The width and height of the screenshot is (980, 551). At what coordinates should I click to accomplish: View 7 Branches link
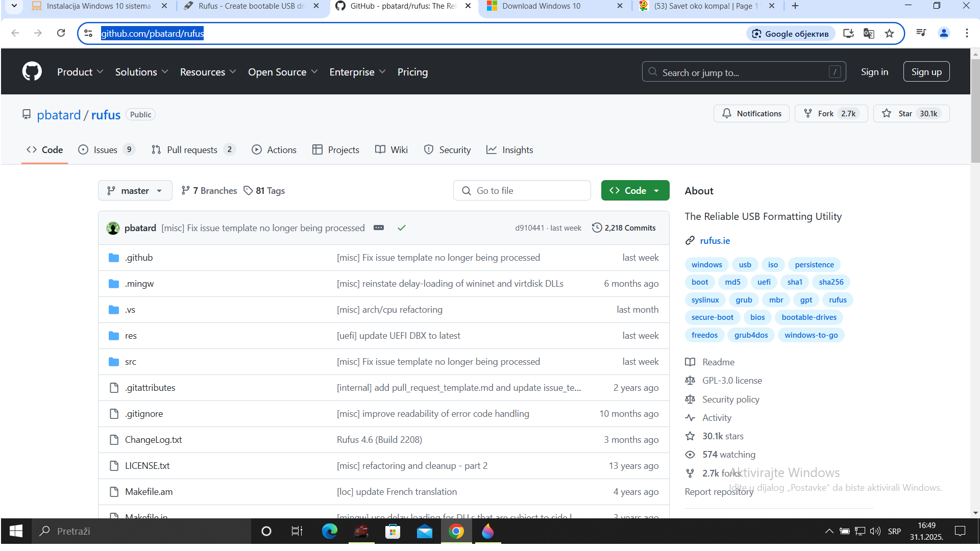pyautogui.click(x=209, y=190)
